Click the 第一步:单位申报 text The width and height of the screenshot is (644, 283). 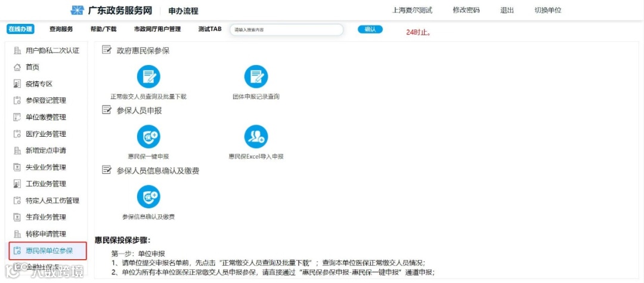click(138, 253)
